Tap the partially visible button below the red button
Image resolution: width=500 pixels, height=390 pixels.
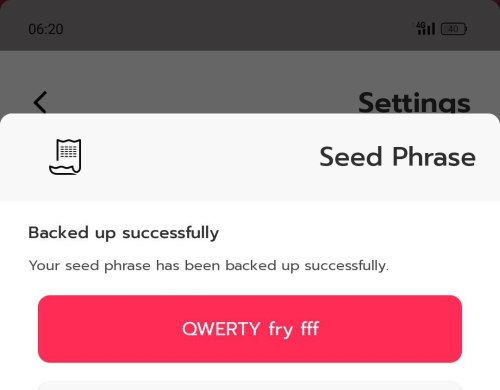click(250, 386)
